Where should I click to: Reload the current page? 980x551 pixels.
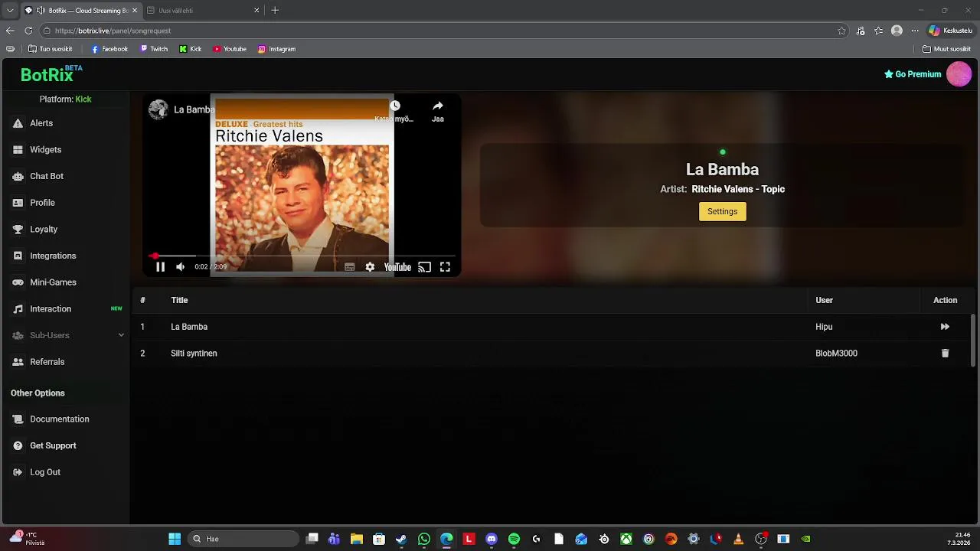pyautogui.click(x=28, y=31)
